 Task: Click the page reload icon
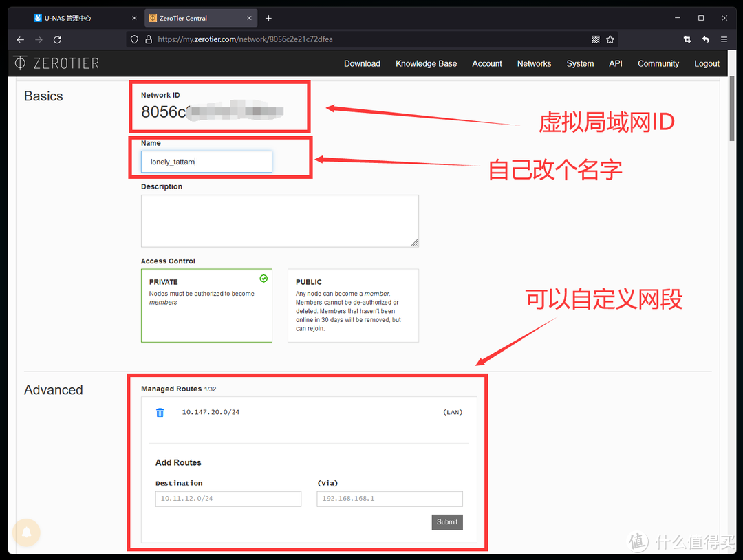point(57,39)
